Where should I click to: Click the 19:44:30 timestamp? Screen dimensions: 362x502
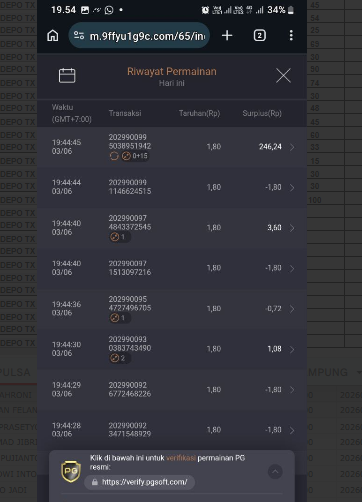[66, 345]
